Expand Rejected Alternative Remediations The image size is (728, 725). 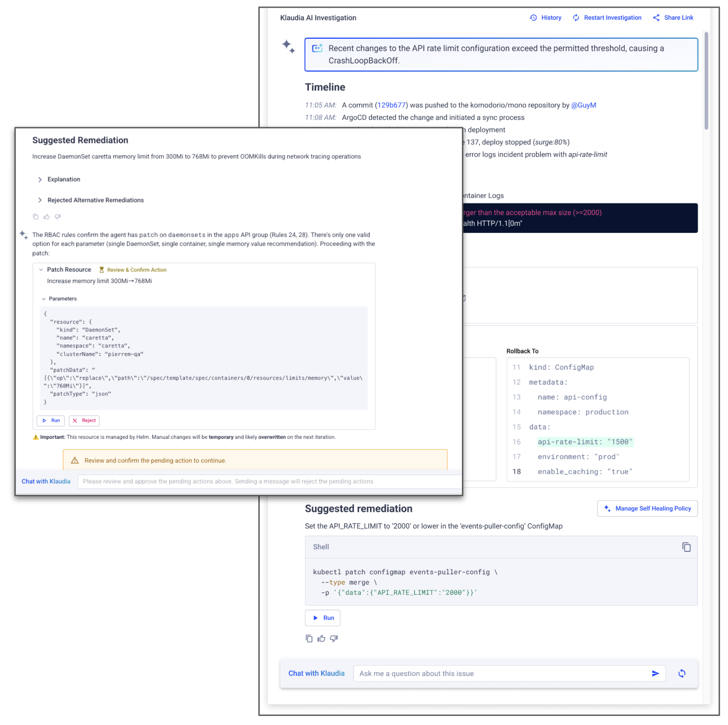(x=91, y=200)
